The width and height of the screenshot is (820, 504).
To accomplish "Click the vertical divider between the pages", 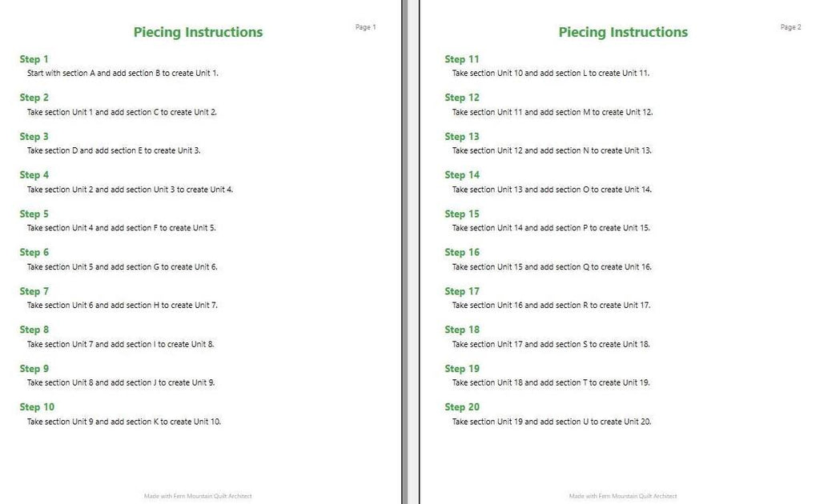I will pos(404,252).
